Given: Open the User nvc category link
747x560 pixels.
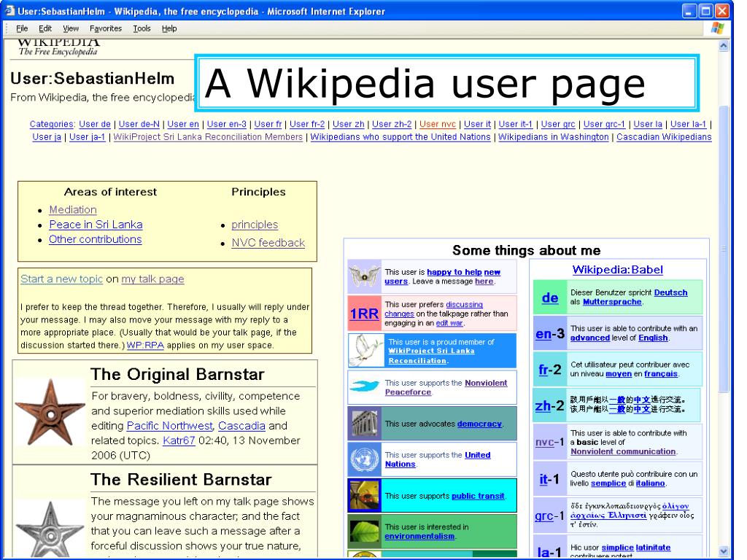Looking at the screenshot, I should coord(438,124).
